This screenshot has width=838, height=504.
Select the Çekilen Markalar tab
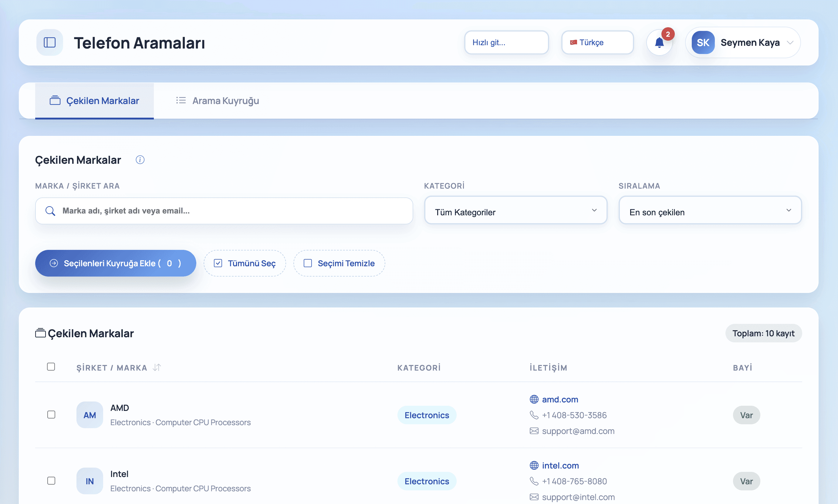coord(94,101)
